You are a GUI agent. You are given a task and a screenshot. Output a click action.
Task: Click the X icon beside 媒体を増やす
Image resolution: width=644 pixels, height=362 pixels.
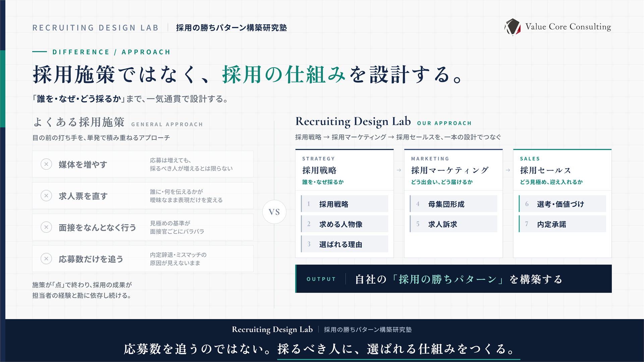(46, 164)
